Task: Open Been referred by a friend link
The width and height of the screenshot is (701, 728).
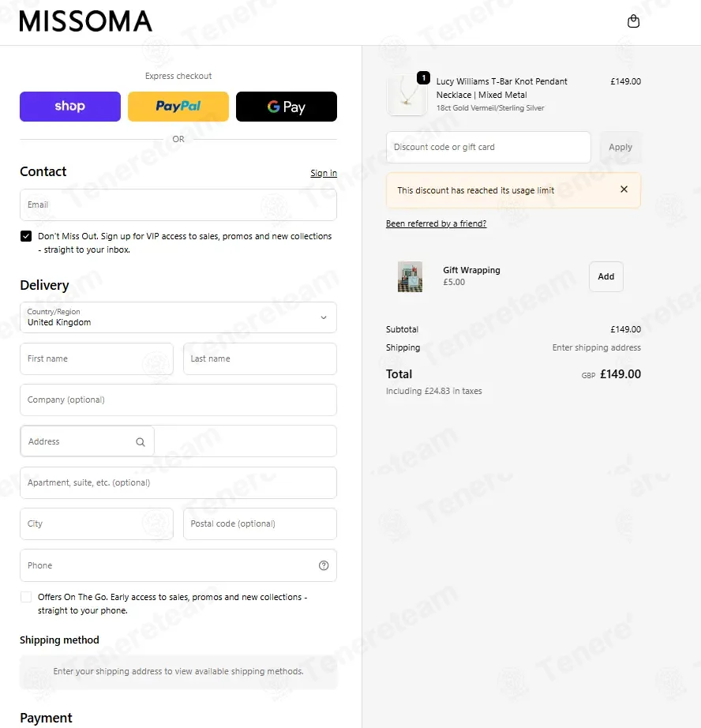Action: 436,223
